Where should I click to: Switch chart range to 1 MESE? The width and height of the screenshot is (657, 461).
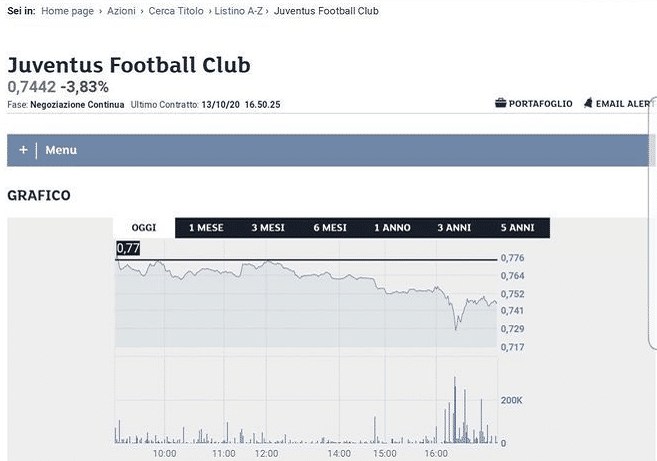pos(206,228)
